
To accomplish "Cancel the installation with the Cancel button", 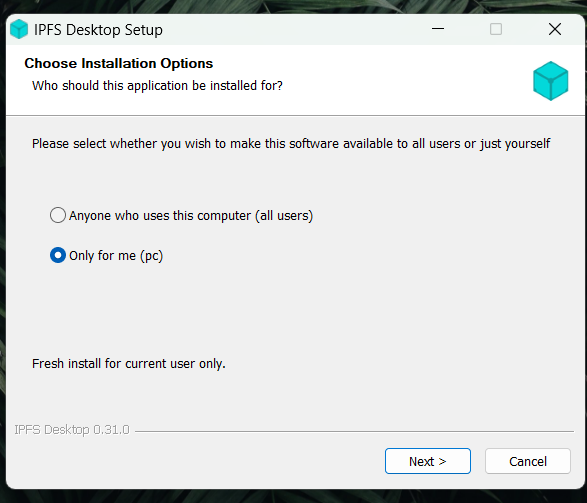I will pyautogui.click(x=528, y=461).
